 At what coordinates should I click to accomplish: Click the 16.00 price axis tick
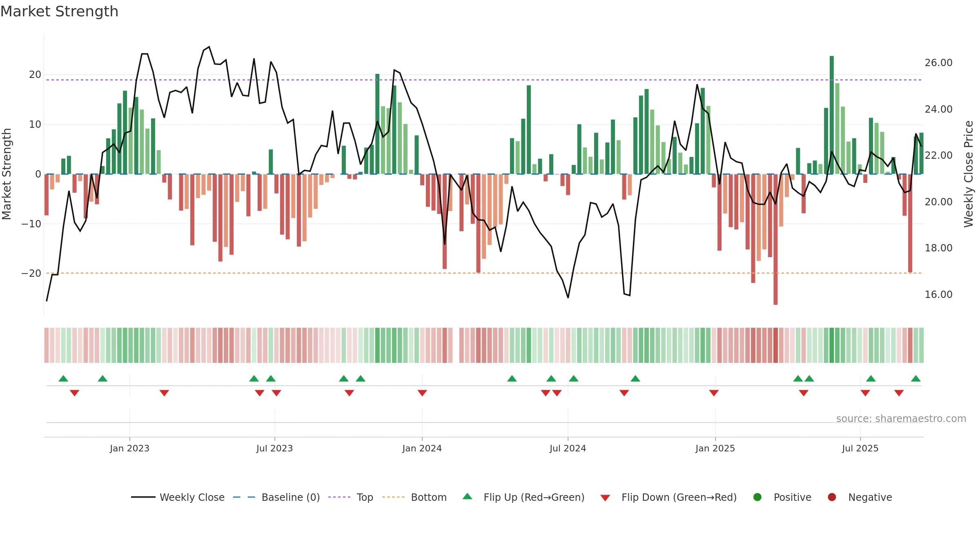938,295
